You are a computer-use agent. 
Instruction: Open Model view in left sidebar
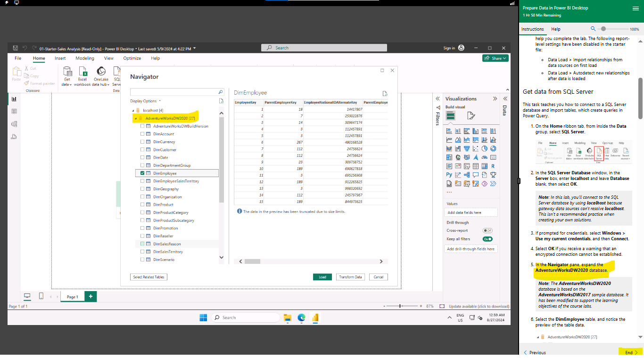click(x=14, y=124)
